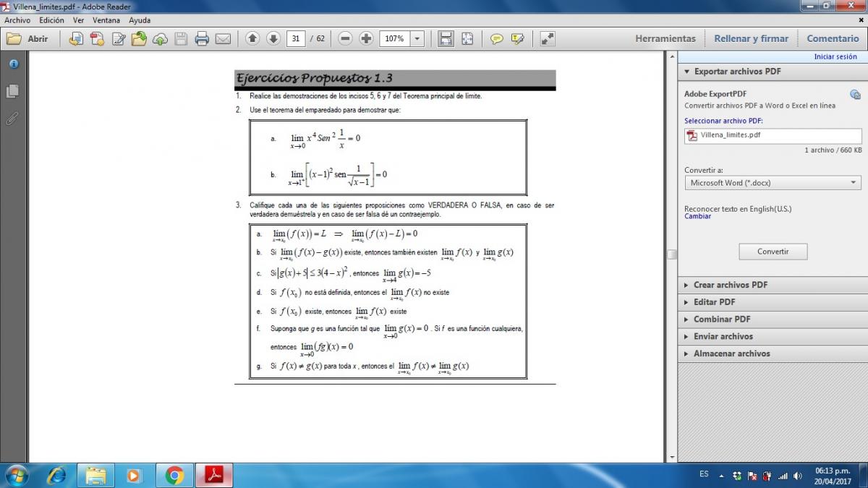Image resolution: width=868 pixels, height=488 pixels.
Task: Select the highlight text tool
Action: [x=517, y=39]
